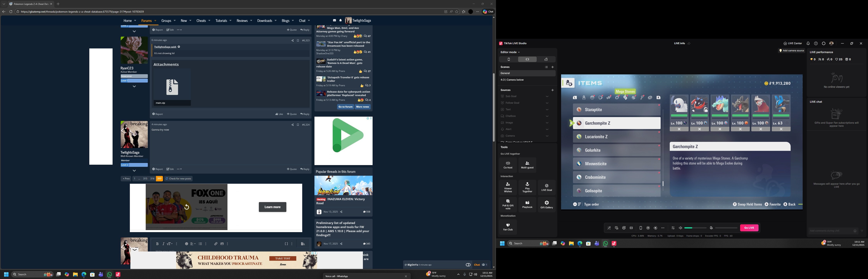The height and width of the screenshot is (279, 868).
Task: Select the General scene
Action: point(527,73)
